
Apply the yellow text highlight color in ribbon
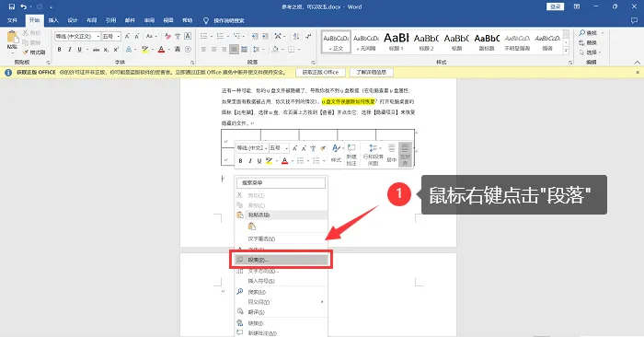(144, 50)
